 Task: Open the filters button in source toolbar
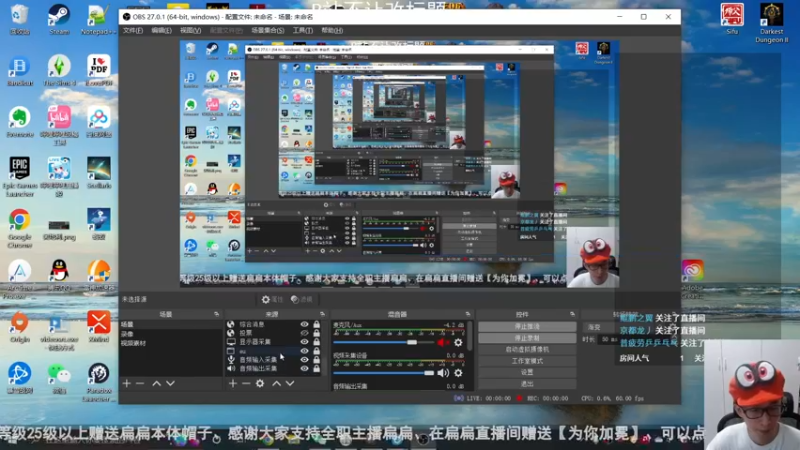(302, 299)
